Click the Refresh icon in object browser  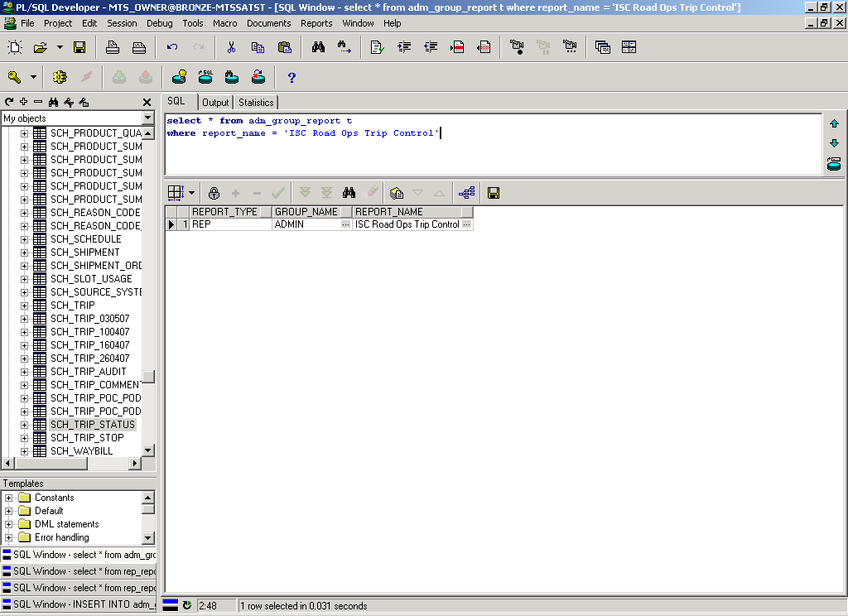(9, 102)
